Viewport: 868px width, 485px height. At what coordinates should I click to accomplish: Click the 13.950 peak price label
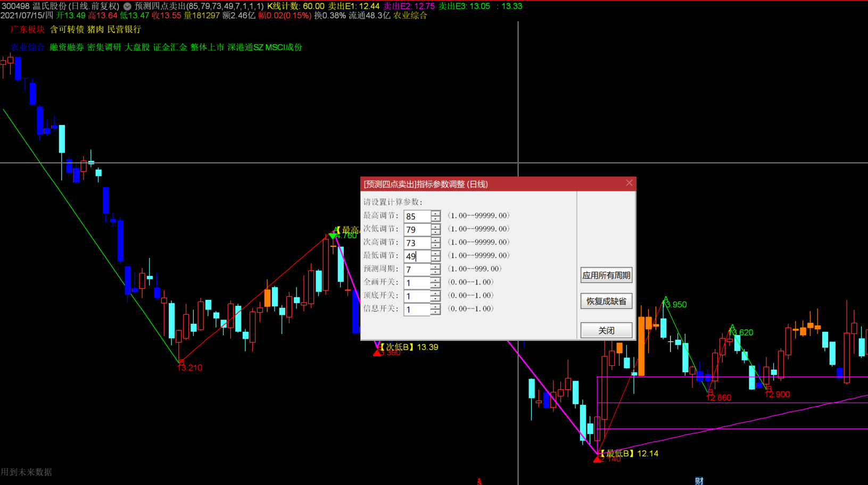(x=675, y=305)
